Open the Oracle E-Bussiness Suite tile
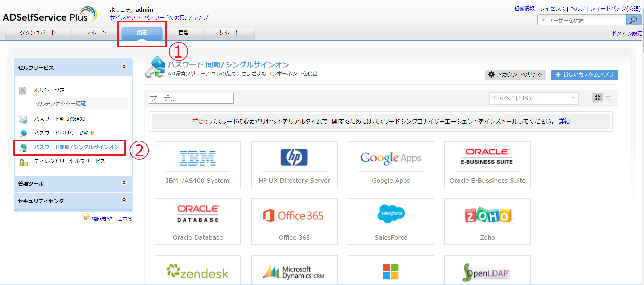644x285 pixels. (x=487, y=165)
